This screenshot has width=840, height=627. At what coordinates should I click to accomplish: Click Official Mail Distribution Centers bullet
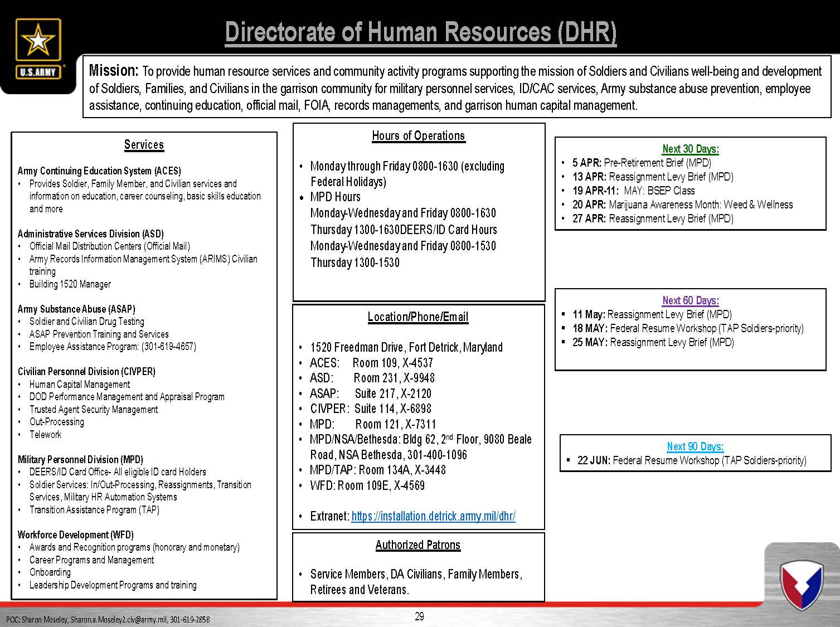110,246
